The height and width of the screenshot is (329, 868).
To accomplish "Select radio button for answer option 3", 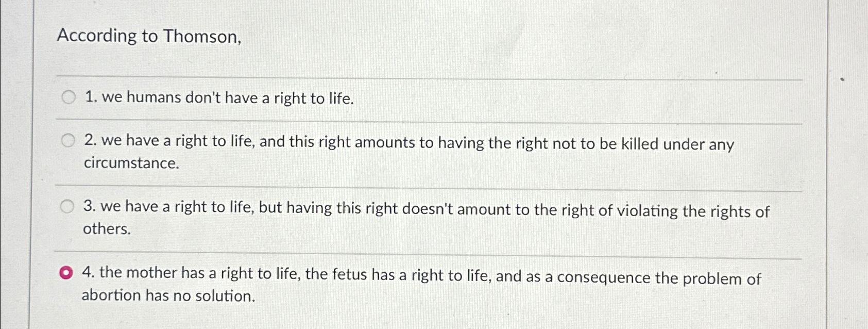I will (68, 205).
